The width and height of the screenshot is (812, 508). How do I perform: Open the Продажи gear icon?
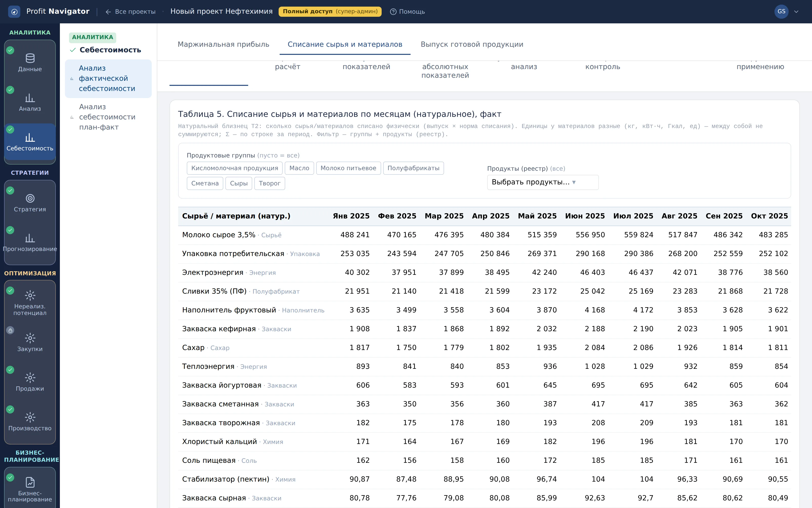pos(30,378)
